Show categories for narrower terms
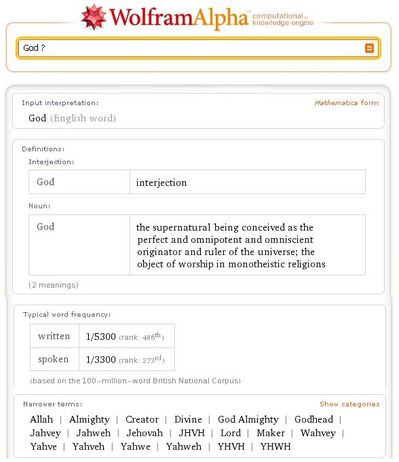 pos(349,404)
